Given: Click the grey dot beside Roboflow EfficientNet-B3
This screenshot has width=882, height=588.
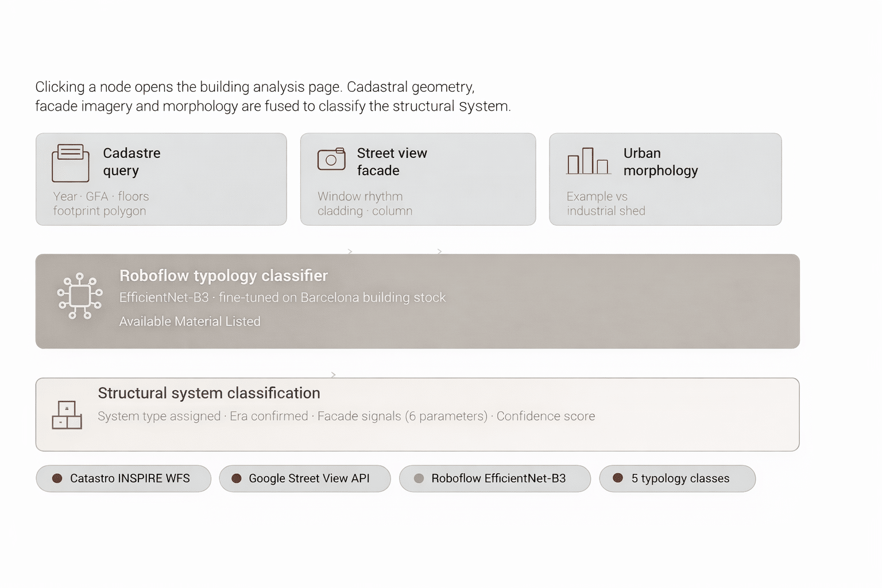Looking at the screenshot, I should (419, 478).
